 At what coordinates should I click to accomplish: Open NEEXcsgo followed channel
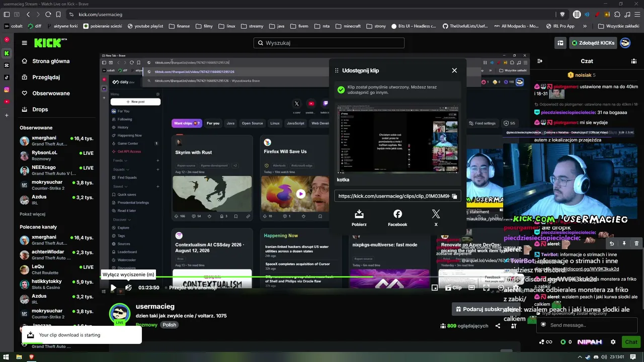pyautogui.click(x=57, y=170)
